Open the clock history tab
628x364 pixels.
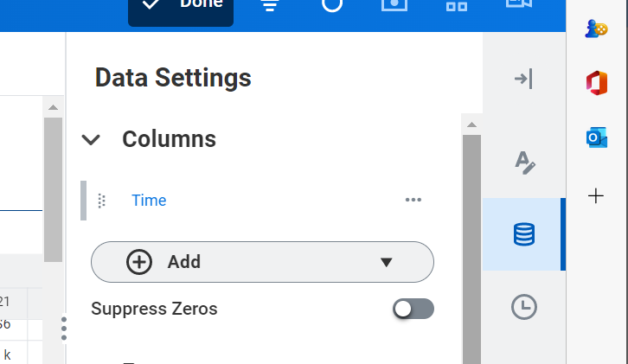524,307
